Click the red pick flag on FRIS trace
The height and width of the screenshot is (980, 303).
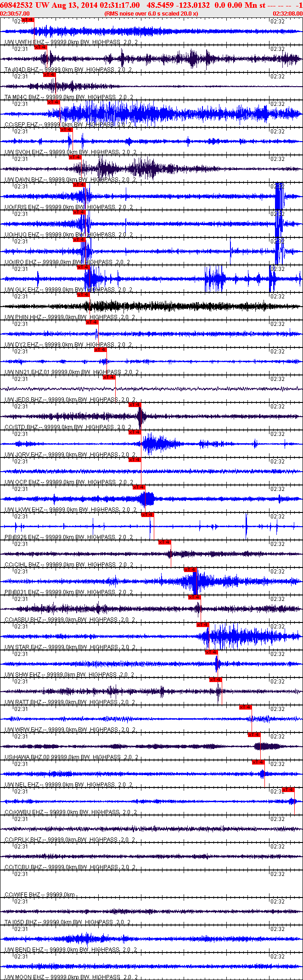(x=79, y=185)
